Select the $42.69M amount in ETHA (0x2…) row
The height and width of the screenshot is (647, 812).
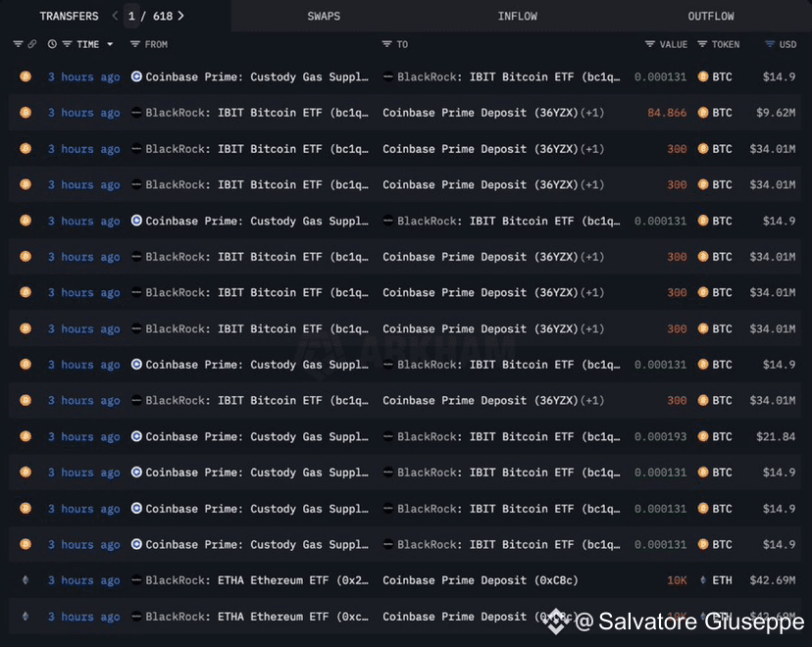[x=772, y=580]
